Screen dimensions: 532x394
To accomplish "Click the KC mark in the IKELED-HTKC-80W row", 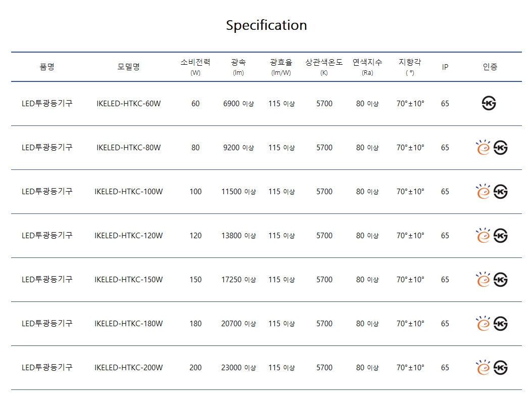I will point(501,147).
